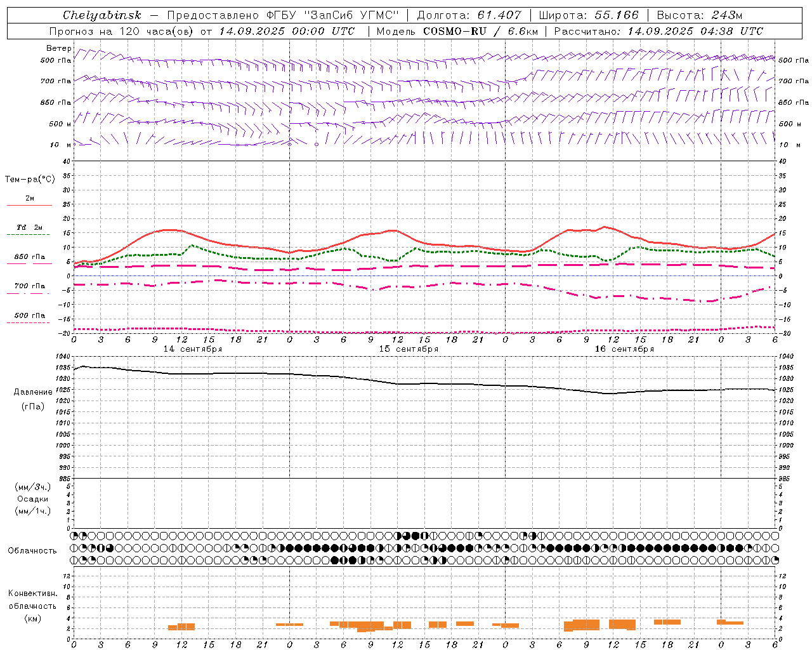Click the (мм/3ч.) precipitation unit label
Viewport: 812px width, 650px height.
point(33,487)
